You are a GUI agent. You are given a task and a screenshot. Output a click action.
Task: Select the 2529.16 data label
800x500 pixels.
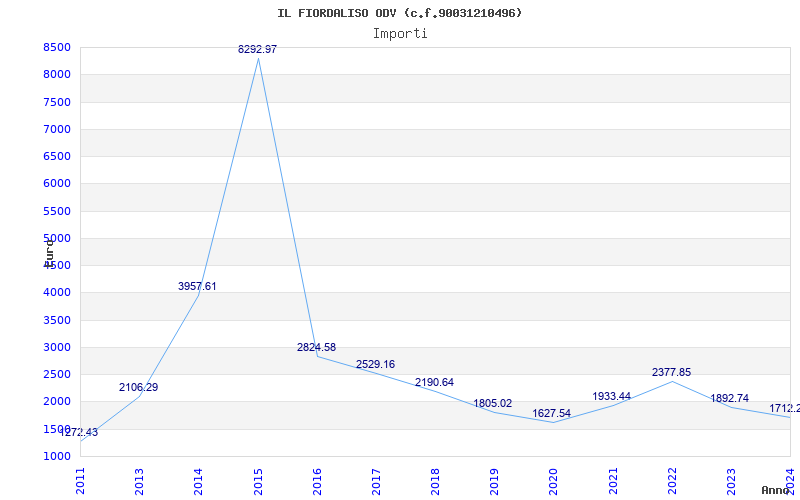click(376, 365)
